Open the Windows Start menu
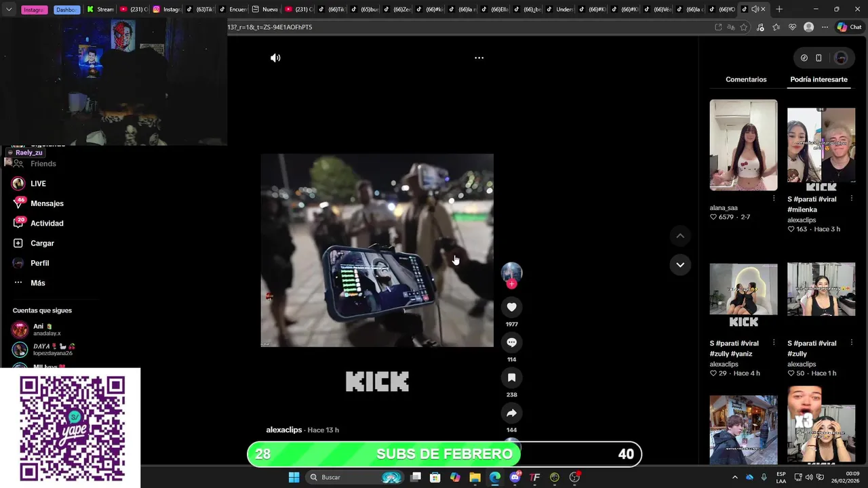Screen dimensions: 868x488 click(294, 477)
